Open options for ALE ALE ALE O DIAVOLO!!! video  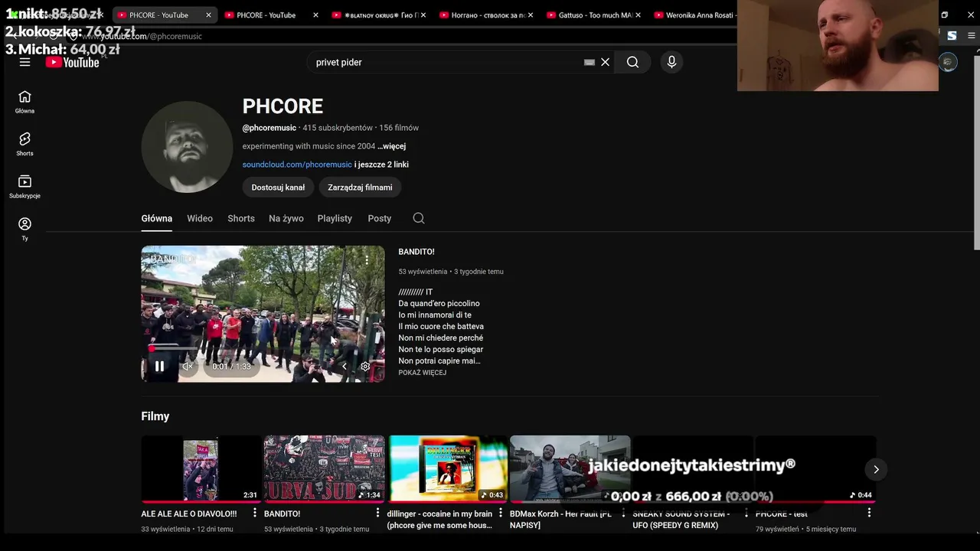[255, 513]
